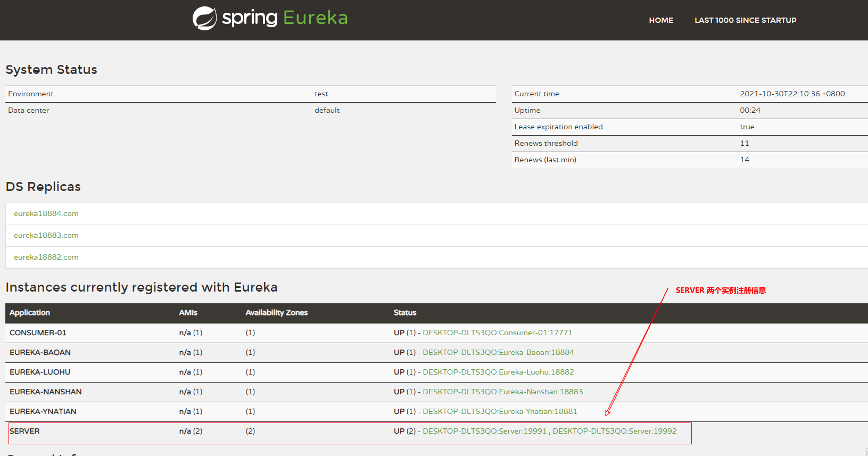The image size is (868, 456).
Task: Open the eureka18883.com replica link
Action: click(x=46, y=235)
